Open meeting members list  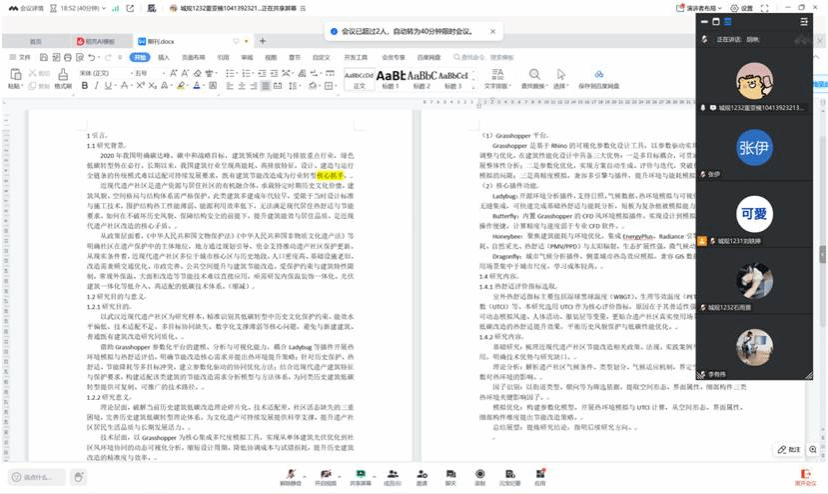point(392,477)
